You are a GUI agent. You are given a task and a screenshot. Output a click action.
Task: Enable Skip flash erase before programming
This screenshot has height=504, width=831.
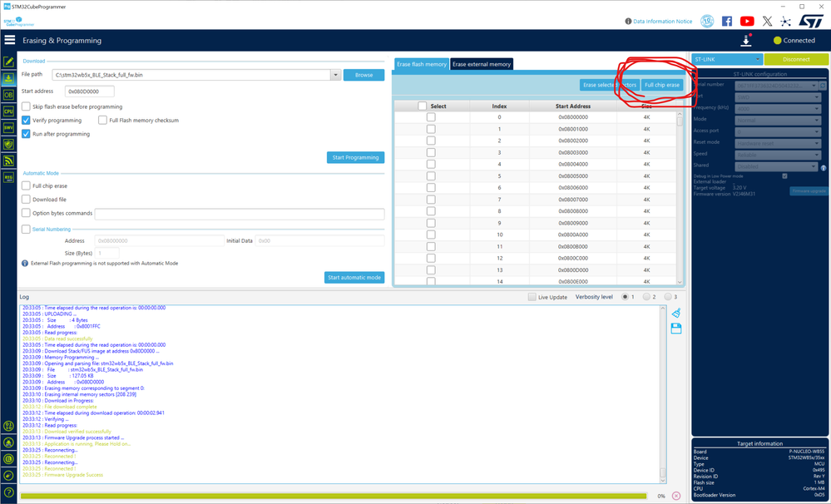pos(26,106)
